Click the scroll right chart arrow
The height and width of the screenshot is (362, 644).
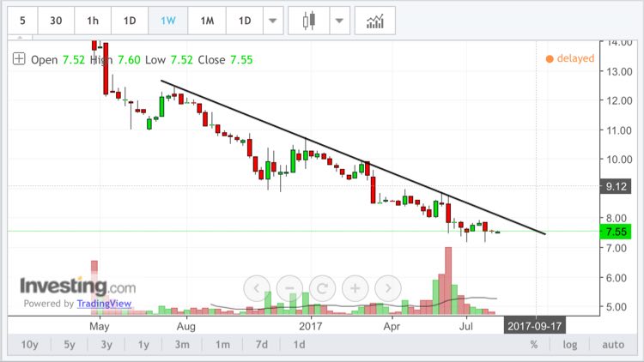click(x=388, y=288)
